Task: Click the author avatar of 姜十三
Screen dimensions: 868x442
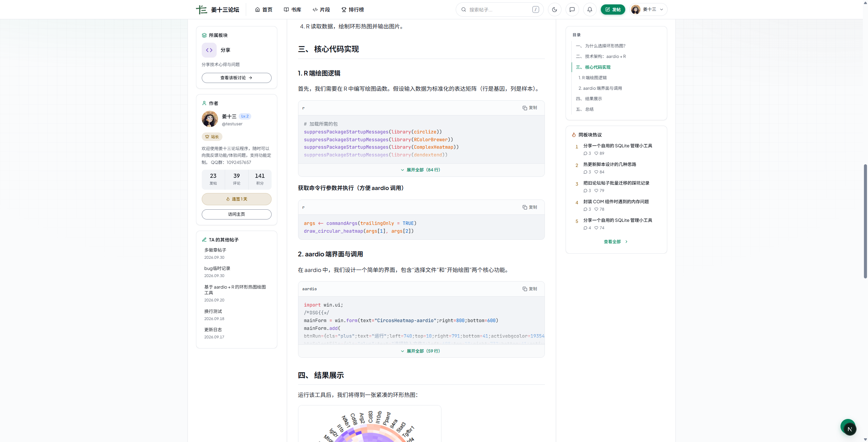Action: click(x=210, y=119)
